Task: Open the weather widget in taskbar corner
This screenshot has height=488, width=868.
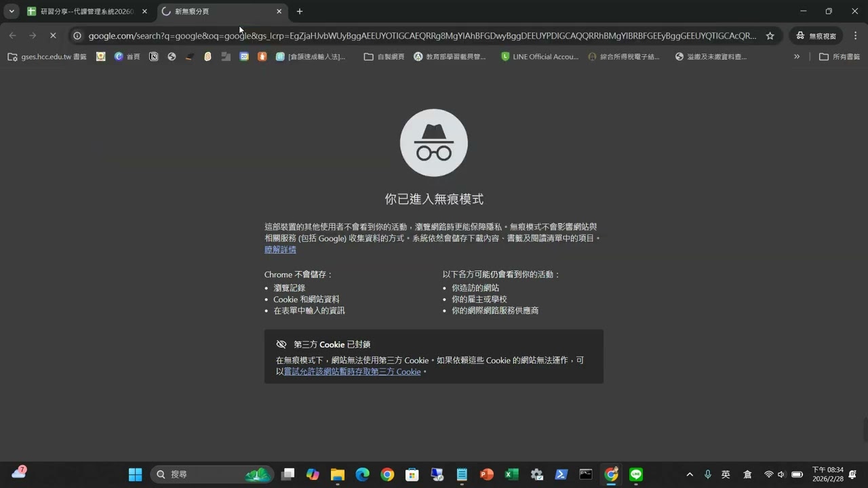Action: (x=19, y=472)
